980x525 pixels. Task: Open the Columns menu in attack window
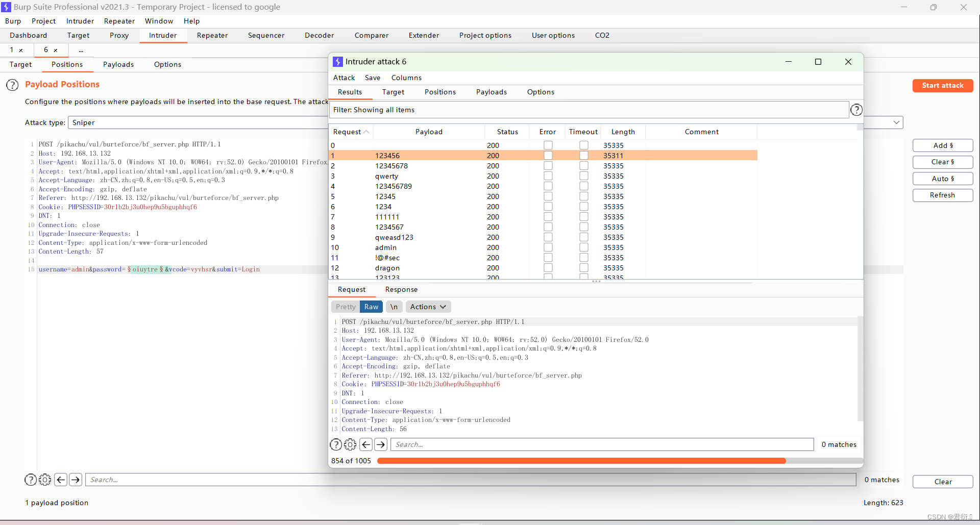coord(406,78)
